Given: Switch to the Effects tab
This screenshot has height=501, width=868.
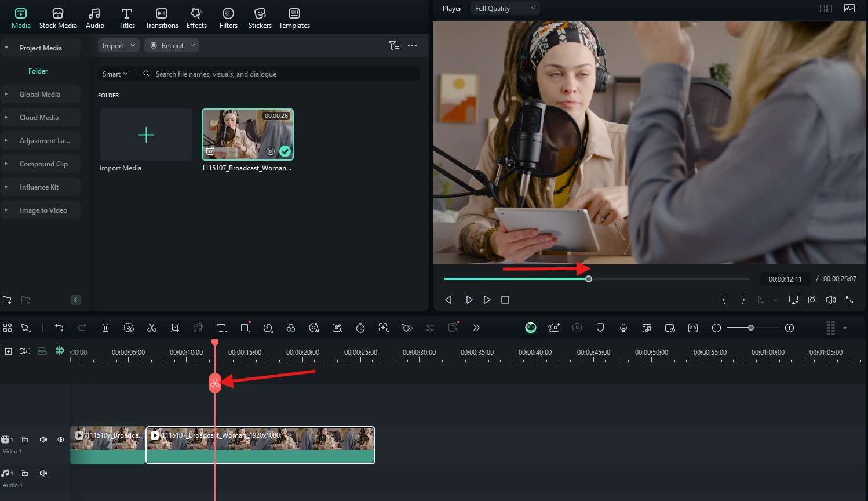Looking at the screenshot, I should click(196, 18).
